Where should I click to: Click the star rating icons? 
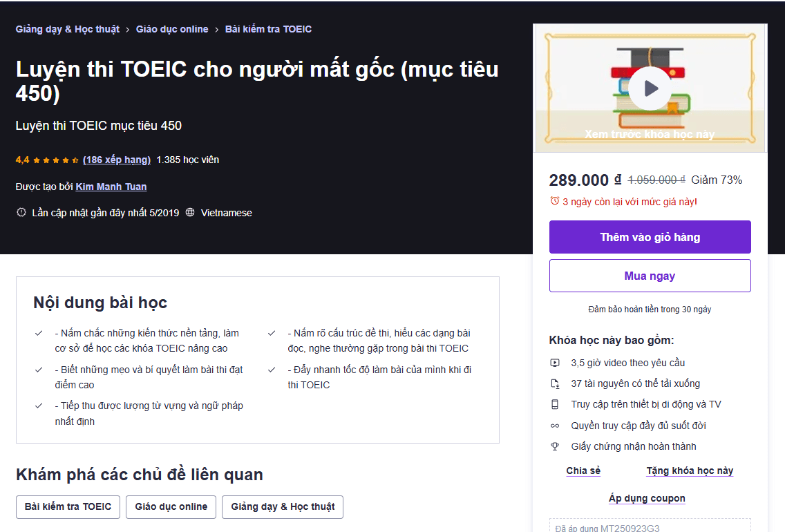click(55, 160)
